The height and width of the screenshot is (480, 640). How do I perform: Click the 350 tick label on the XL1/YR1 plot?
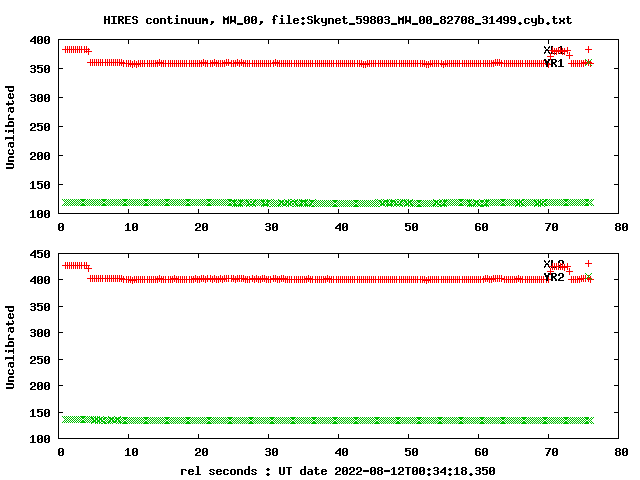click(x=40, y=69)
